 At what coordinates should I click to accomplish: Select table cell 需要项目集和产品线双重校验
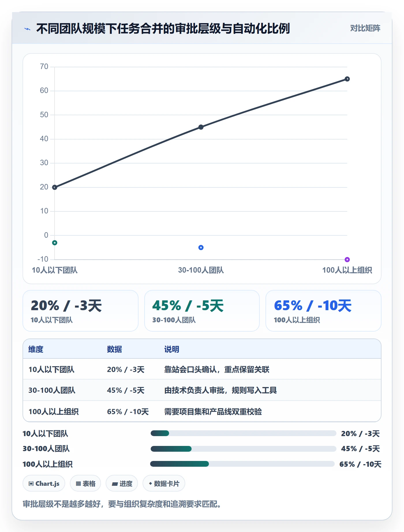(x=213, y=412)
